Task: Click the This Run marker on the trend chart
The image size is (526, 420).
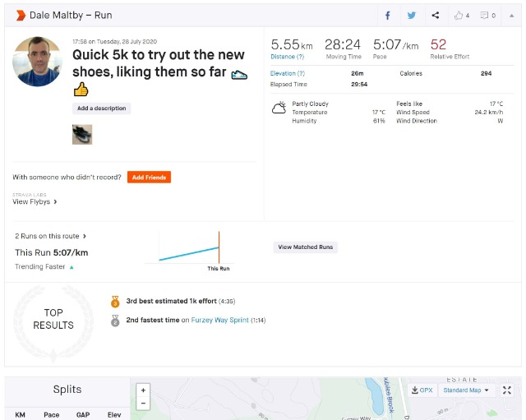Action: [x=219, y=247]
